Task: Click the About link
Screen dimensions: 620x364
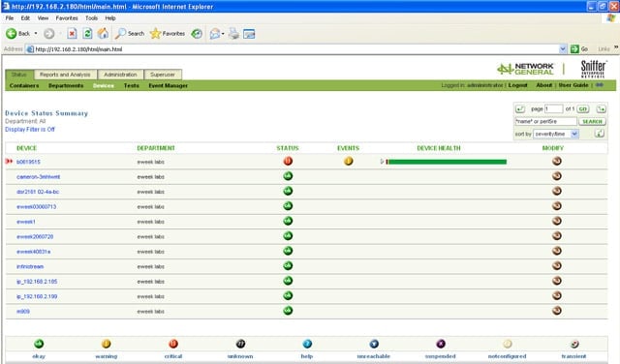Action: (x=544, y=85)
